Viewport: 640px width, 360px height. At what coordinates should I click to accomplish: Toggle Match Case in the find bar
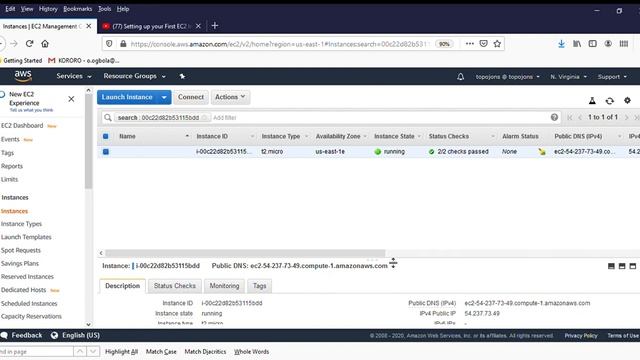[161, 351]
